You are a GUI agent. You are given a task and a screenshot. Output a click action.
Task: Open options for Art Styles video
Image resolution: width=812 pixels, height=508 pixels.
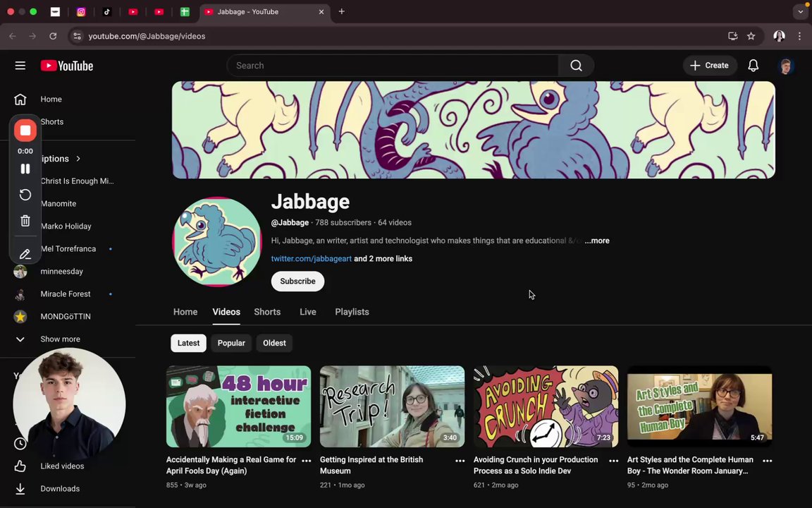tap(768, 460)
